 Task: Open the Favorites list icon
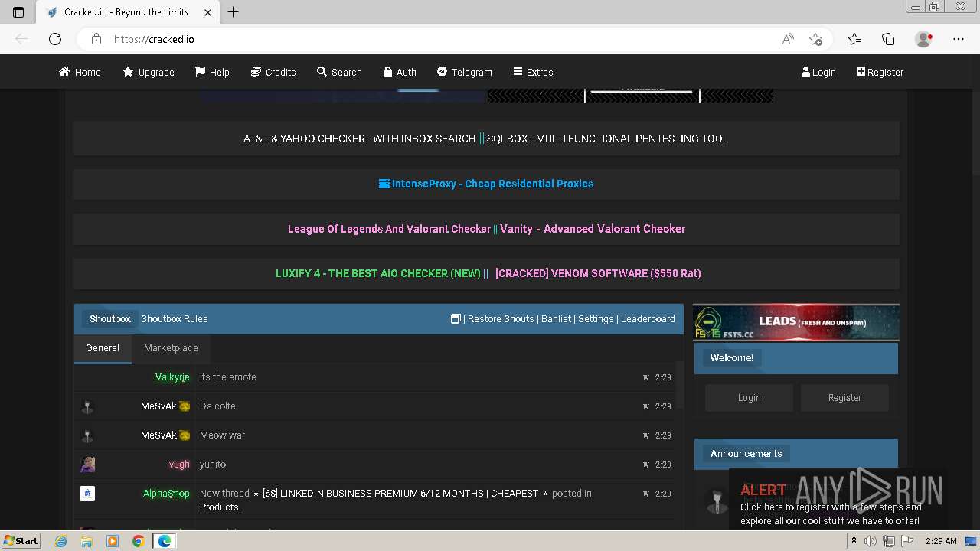(x=854, y=39)
